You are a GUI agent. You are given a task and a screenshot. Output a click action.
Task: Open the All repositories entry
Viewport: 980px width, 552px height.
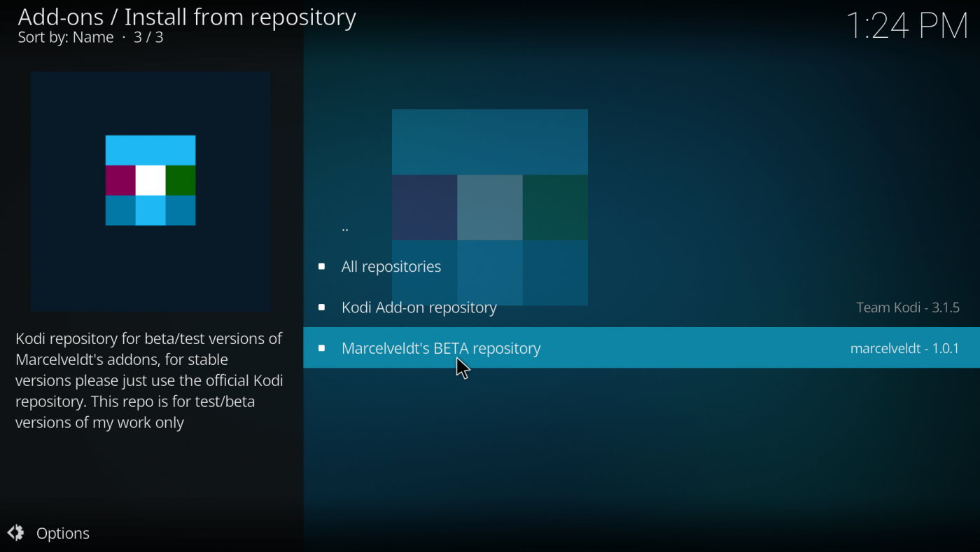[641, 266]
